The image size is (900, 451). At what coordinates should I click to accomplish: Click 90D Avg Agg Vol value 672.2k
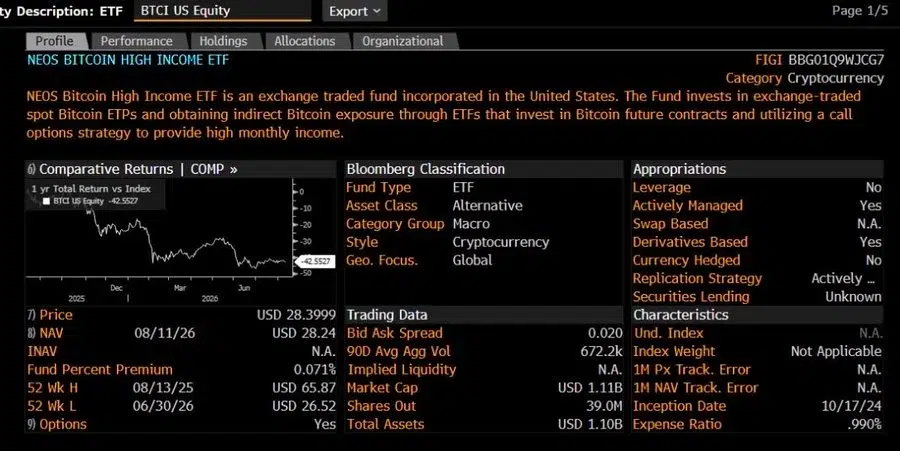point(602,351)
